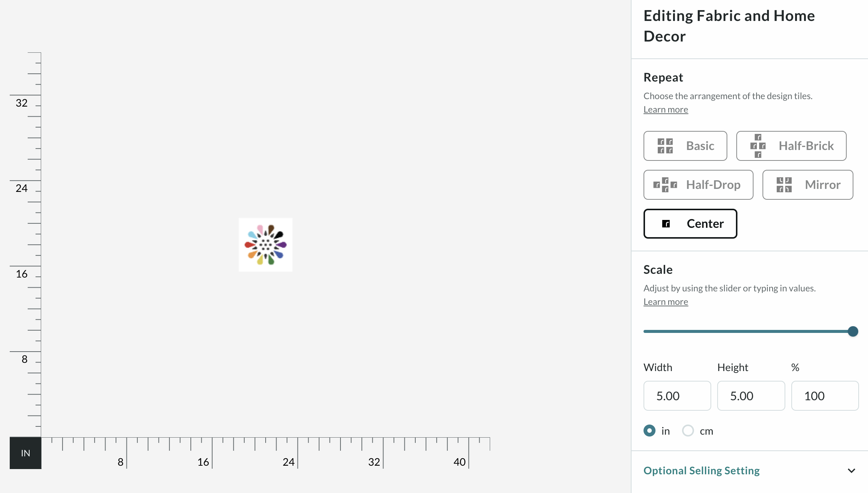Click the Mirror repeat icon
Image resolution: width=868 pixels, height=493 pixels.
(784, 185)
